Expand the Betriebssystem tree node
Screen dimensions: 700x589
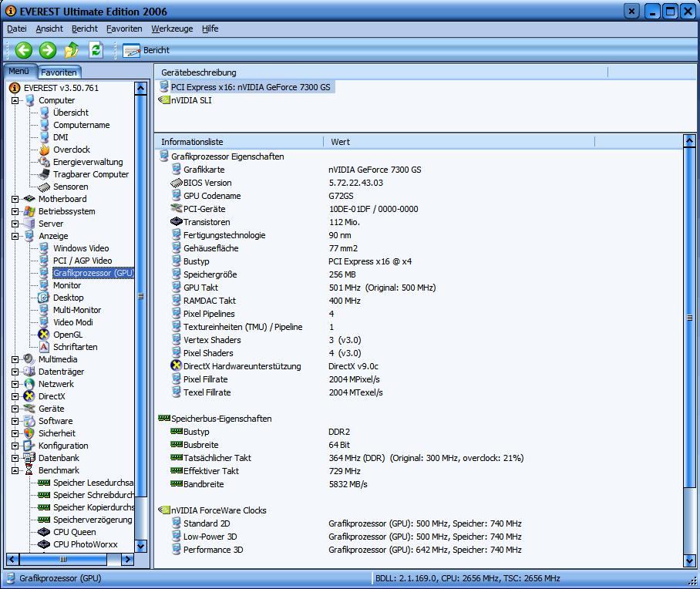(x=15, y=211)
